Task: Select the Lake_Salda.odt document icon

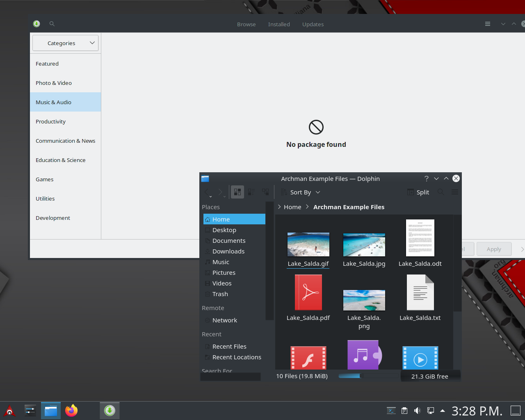Action: 420,238
